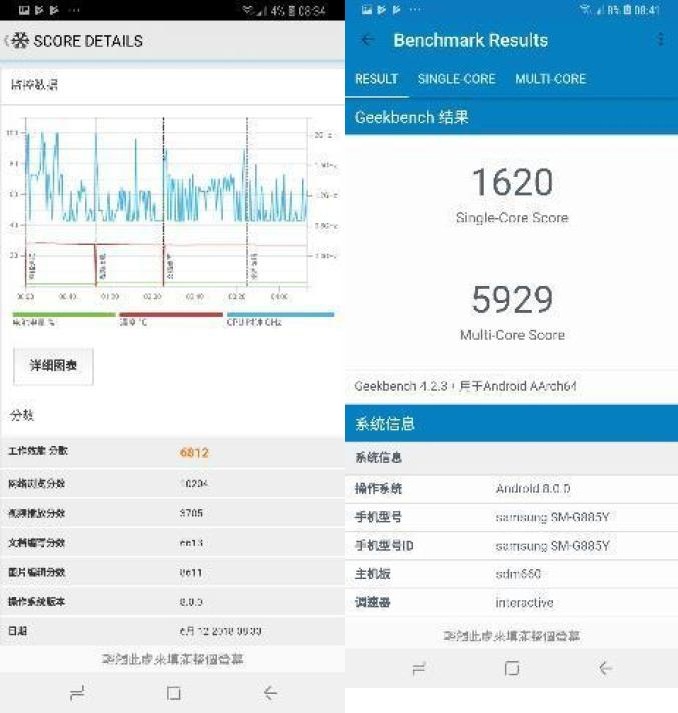This screenshot has width=678, height=713.
Task: Tap the Geekbench 结果 section header
Action: pyautogui.click(x=511, y=117)
